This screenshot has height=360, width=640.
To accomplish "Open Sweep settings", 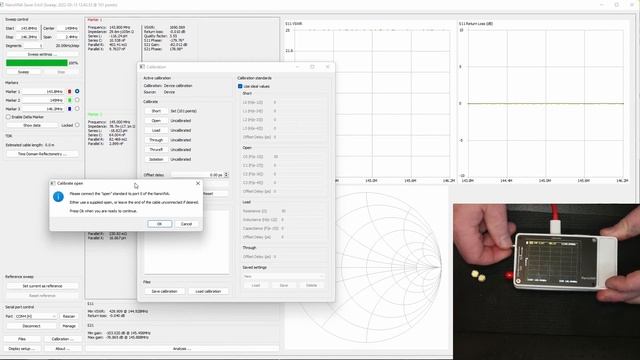I will (x=42, y=54).
